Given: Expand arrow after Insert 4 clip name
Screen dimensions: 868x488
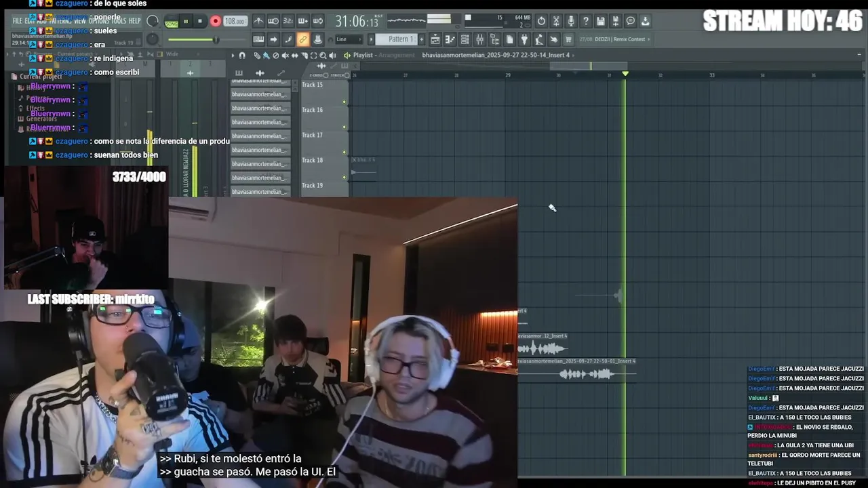Looking at the screenshot, I should pyautogui.click(x=573, y=56).
